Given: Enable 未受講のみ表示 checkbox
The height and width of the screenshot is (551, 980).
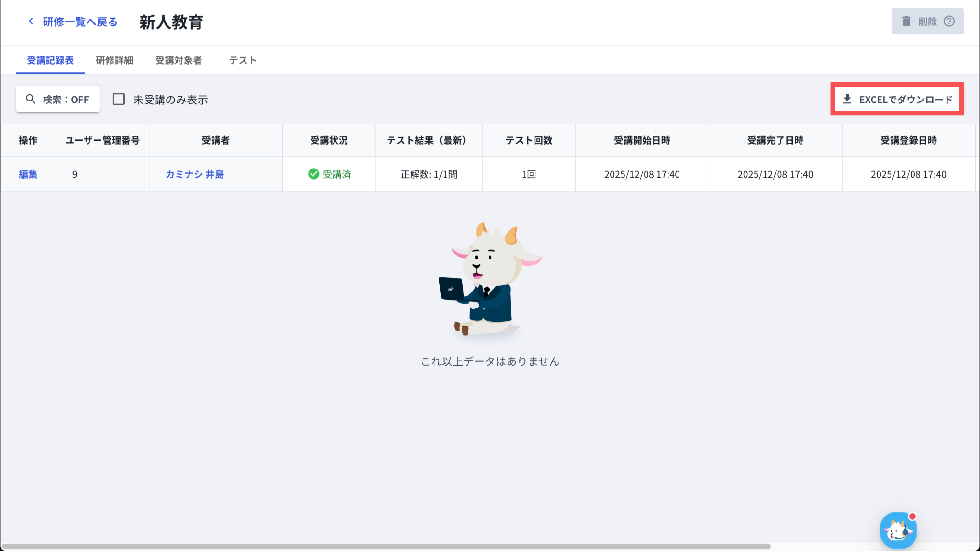Looking at the screenshot, I should (x=119, y=99).
